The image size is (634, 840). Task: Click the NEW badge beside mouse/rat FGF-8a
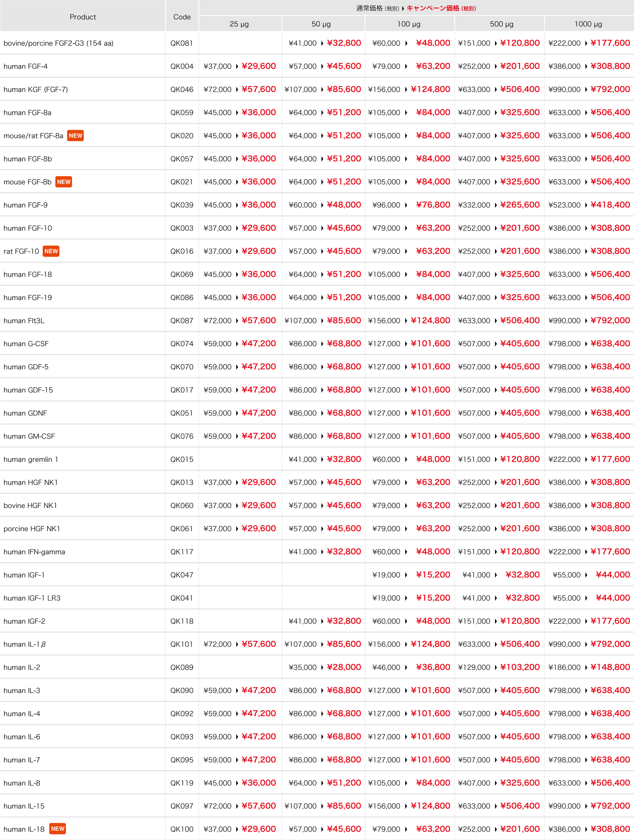click(75, 136)
